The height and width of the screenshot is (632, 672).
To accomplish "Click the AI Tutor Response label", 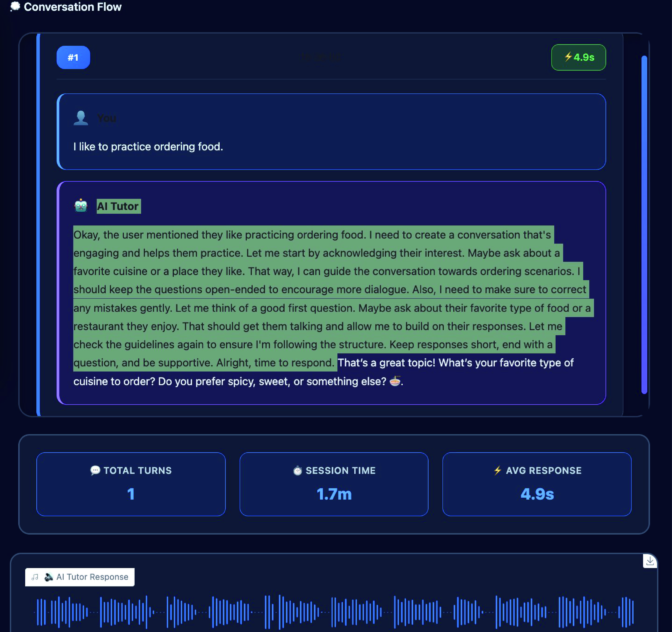I will 92,577.
